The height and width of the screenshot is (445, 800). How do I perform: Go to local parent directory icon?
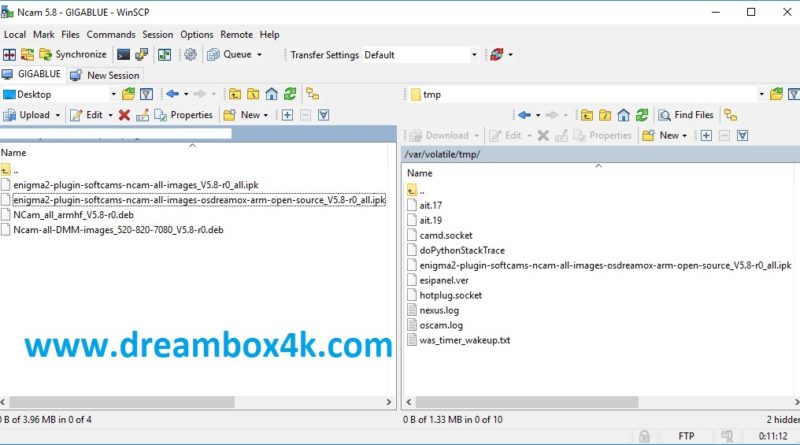tap(235, 94)
